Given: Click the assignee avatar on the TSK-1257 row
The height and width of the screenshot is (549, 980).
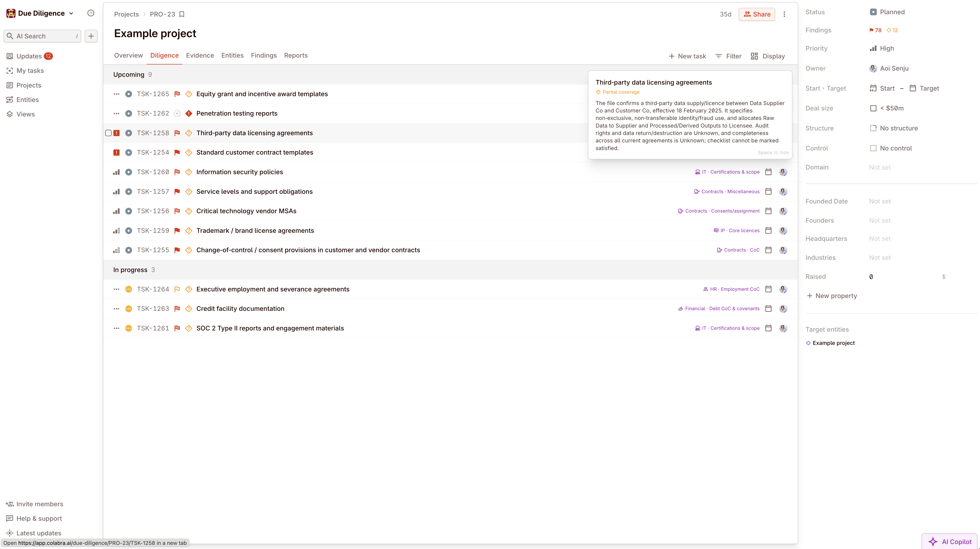Looking at the screenshot, I should [x=783, y=191].
